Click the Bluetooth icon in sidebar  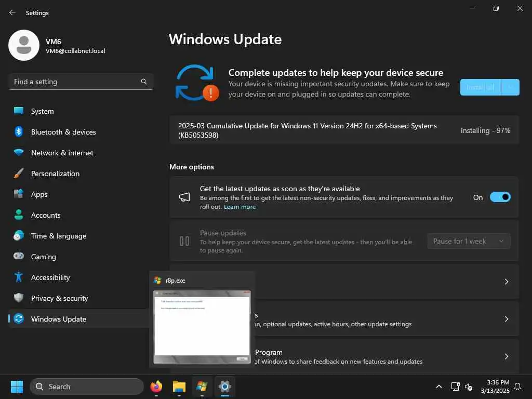coord(19,131)
